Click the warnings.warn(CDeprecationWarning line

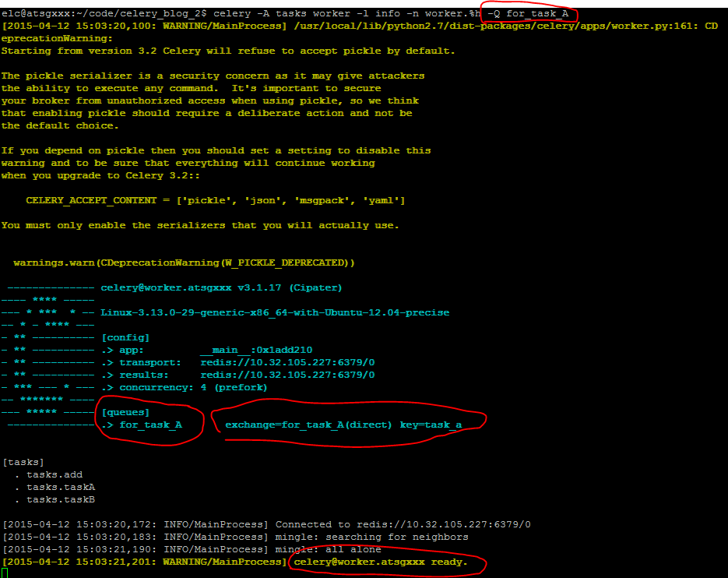(184, 263)
